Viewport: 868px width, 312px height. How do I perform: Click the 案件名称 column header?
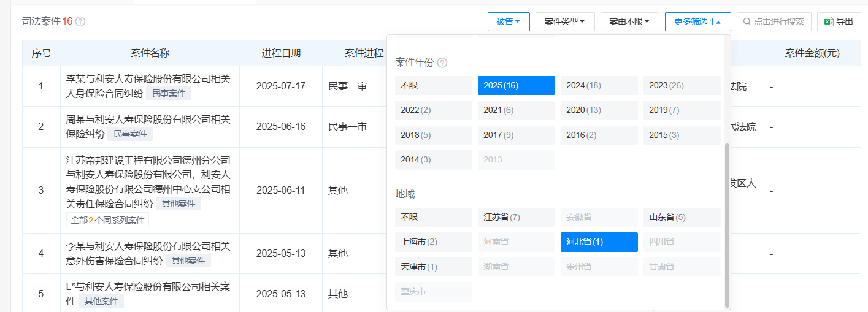coord(150,53)
